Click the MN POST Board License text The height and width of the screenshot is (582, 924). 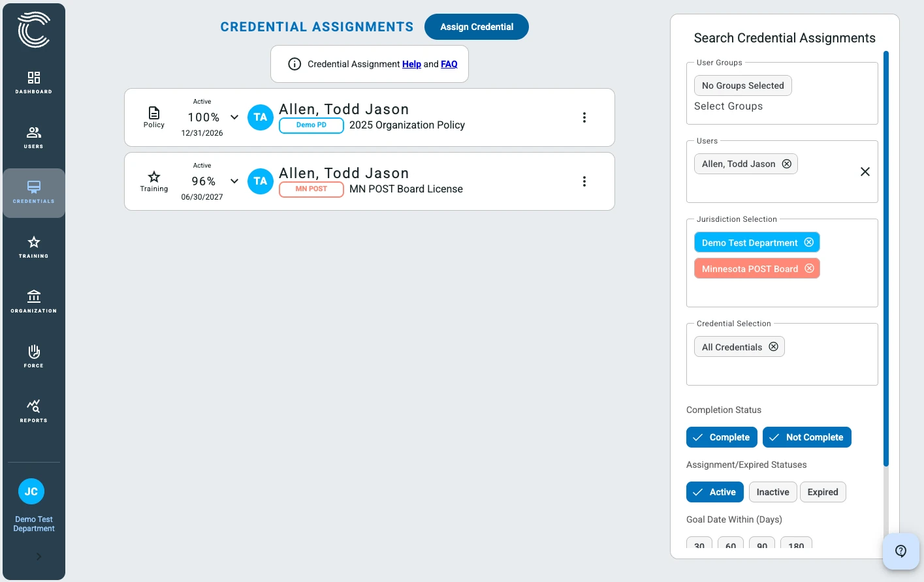point(406,189)
